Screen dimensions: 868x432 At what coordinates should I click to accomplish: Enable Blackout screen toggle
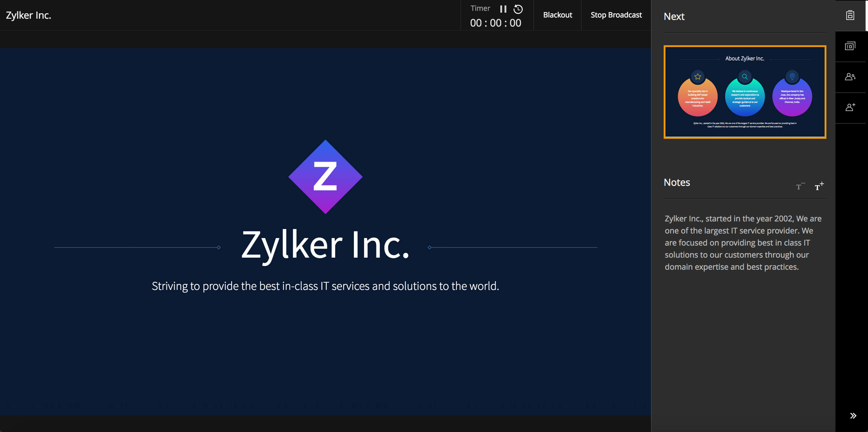coord(556,15)
